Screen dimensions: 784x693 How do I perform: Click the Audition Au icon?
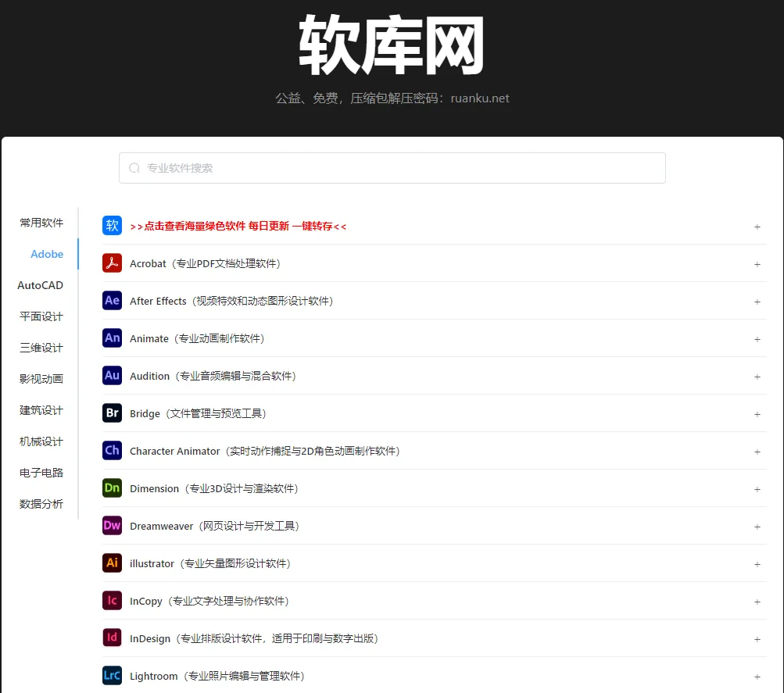click(112, 375)
